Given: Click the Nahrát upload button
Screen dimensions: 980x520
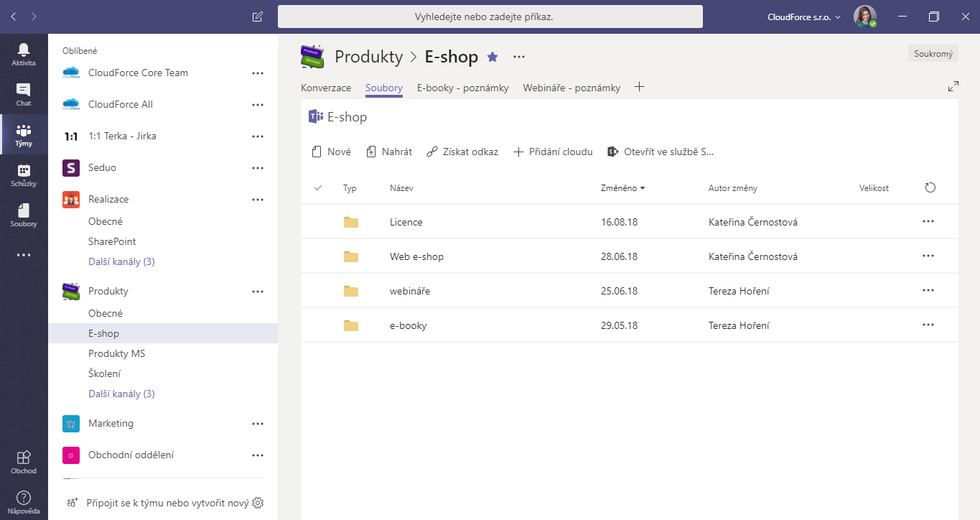Looking at the screenshot, I should click(x=389, y=152).
